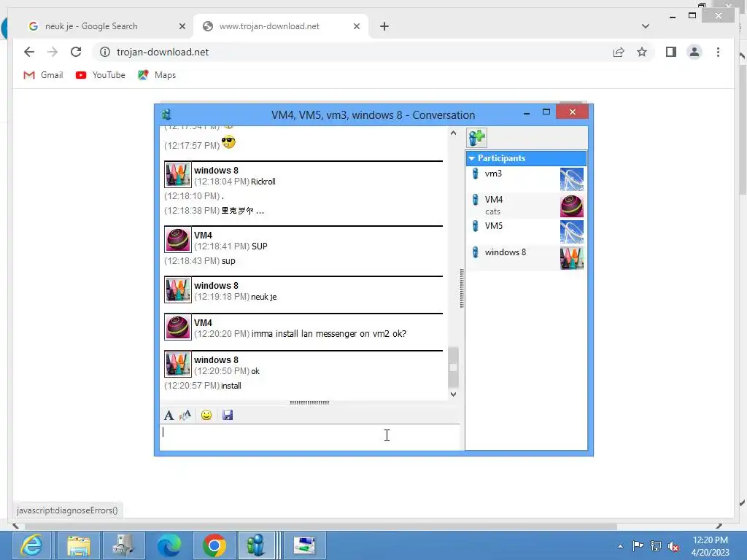Viewport: 747px width, 560px height.
Task: Click windows 8's avatar in the participants list
Action: click(572, 258)
